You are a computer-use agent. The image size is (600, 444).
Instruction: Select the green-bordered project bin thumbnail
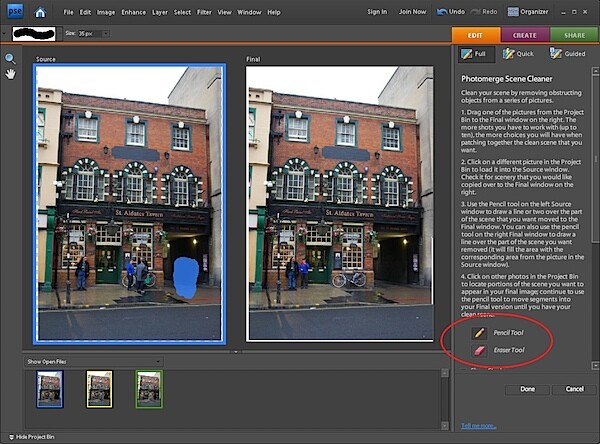pyautogui.click(x=149, y=389)
